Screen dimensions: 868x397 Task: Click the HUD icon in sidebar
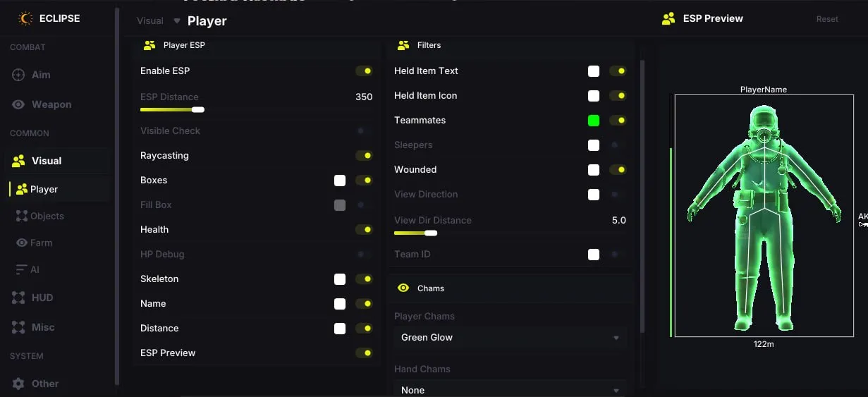coord(18,298)
